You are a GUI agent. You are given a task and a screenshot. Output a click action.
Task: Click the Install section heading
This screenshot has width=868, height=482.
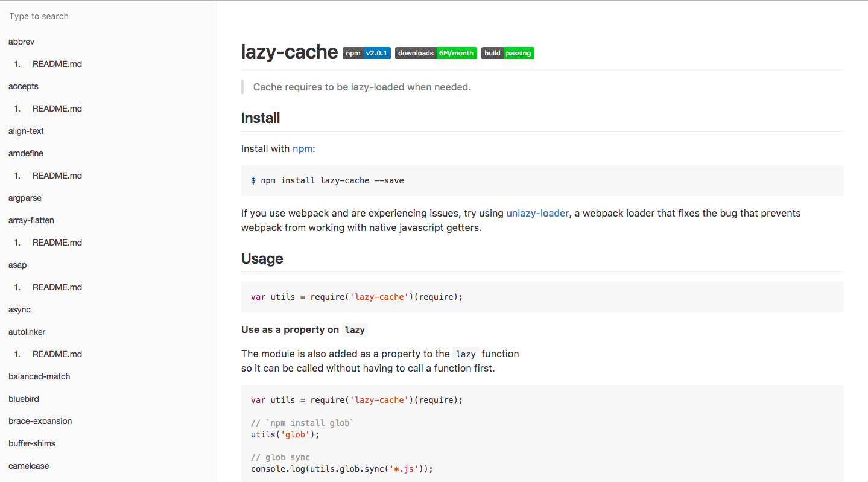pyautogui.click(x=261, y=118)
